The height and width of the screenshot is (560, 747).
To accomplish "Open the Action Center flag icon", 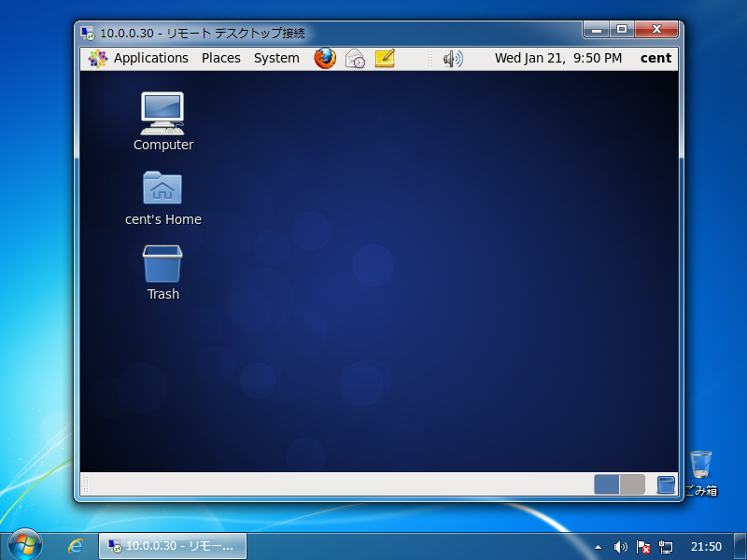I will coord(643,547).
